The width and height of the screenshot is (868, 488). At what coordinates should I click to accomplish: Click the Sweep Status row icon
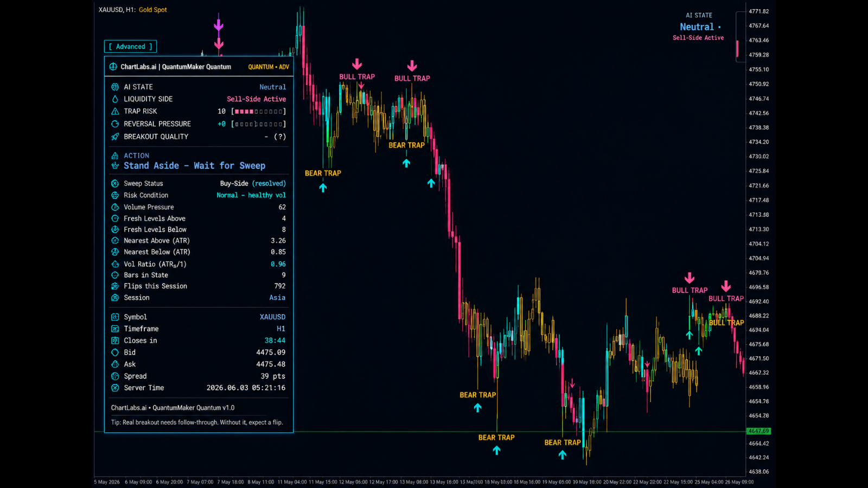click(x=115, y=183)
